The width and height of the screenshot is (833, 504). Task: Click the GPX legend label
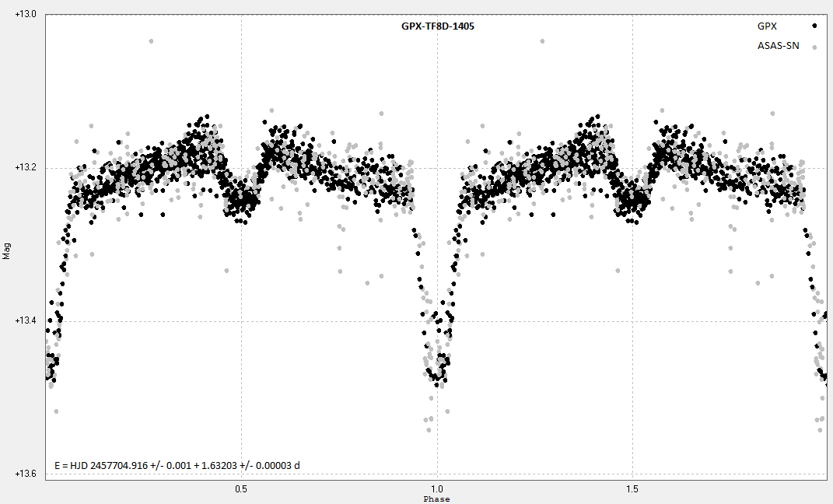pyautogui.click(x=767, y=26)
